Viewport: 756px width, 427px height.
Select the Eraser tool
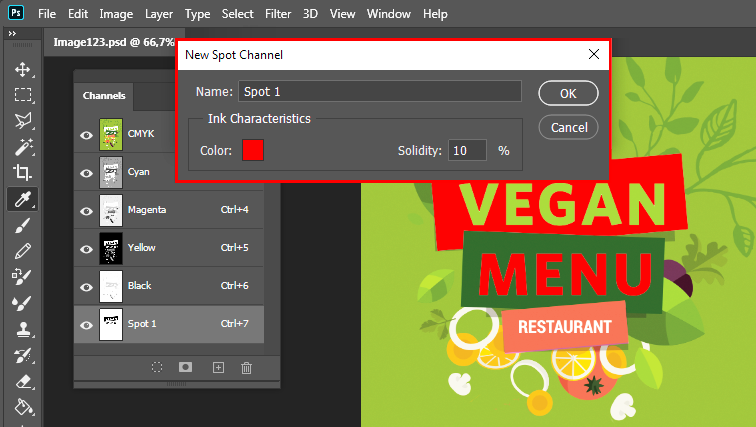(x=22, y=380)
